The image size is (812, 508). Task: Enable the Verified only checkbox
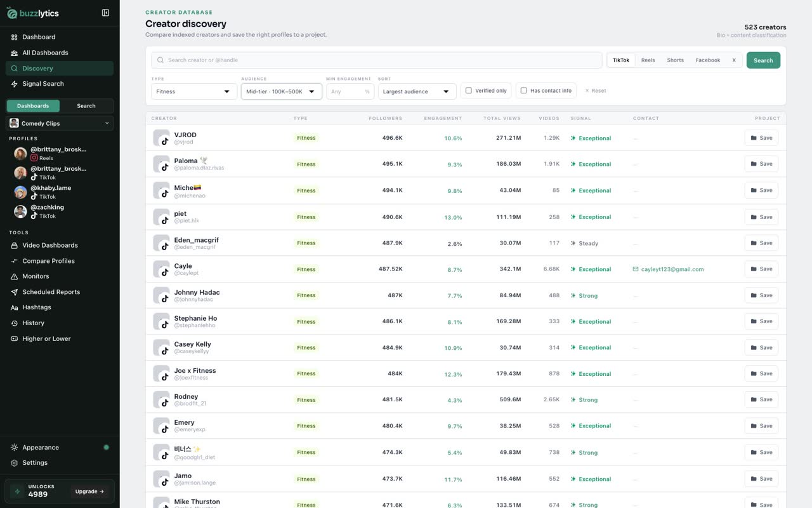point(469,91)
